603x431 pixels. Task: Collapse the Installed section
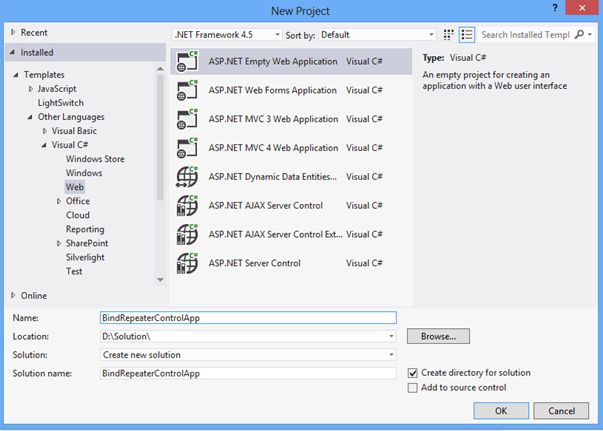[12, 52]
